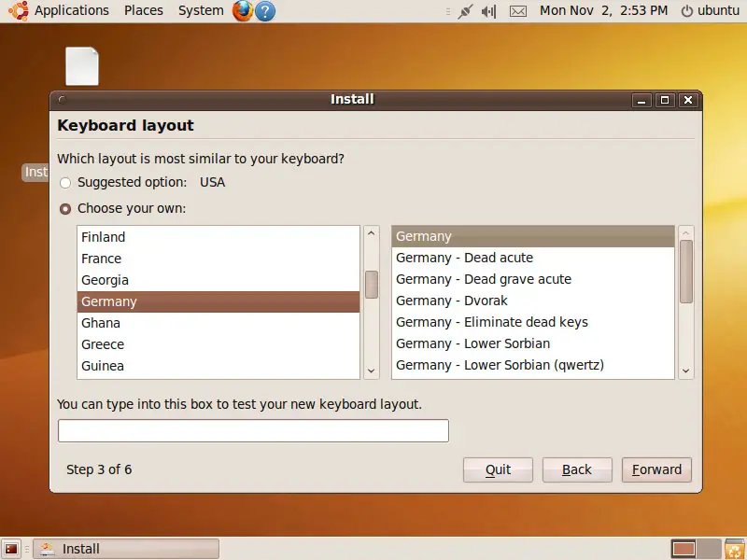This screenshot has width=747, height=560.
Task: Switch to the second workspace in switcher
Action: pyautogui.click(x=709, y=549)
